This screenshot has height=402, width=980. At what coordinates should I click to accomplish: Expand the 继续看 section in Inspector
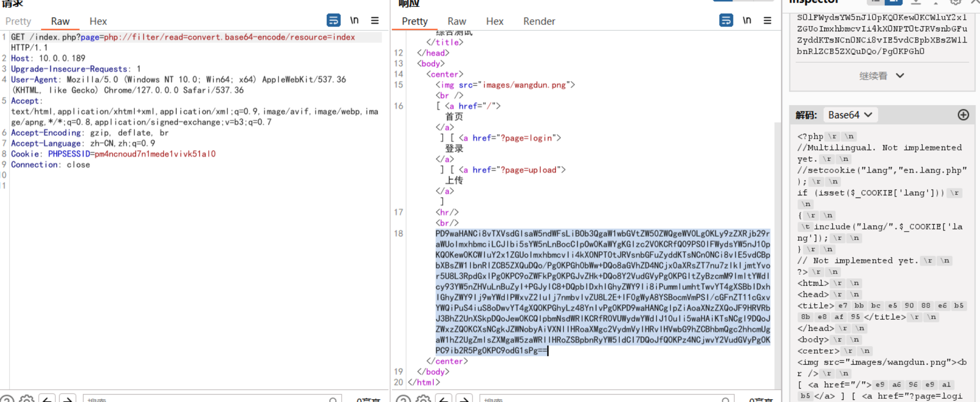click(882, 75)
